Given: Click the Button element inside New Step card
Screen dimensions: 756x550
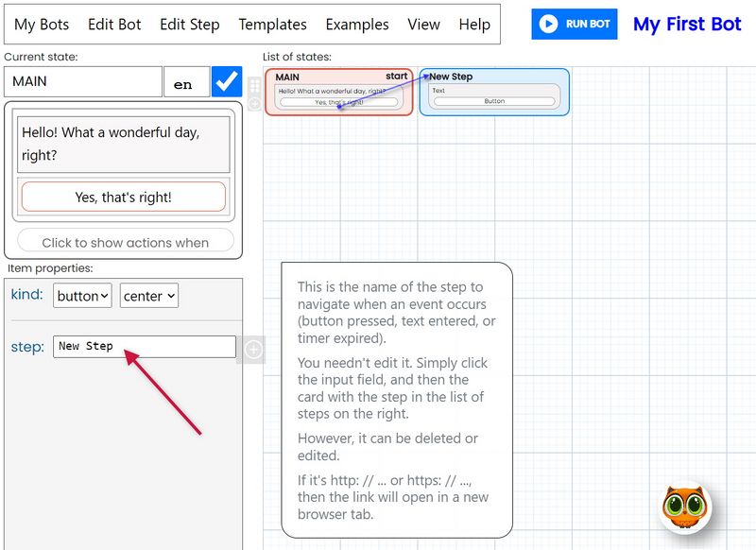Looking at the screenshot, I should coord(494,100).
